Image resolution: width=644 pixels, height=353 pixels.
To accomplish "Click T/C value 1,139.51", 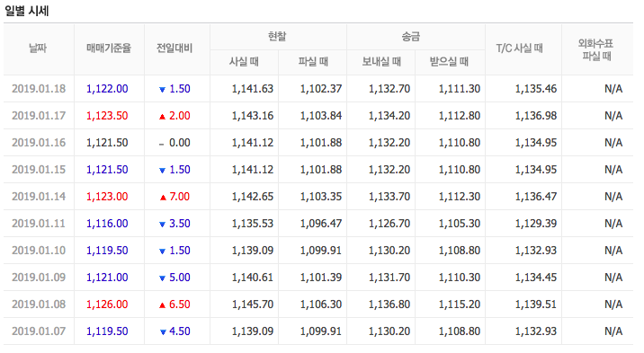I will point(536,304).
